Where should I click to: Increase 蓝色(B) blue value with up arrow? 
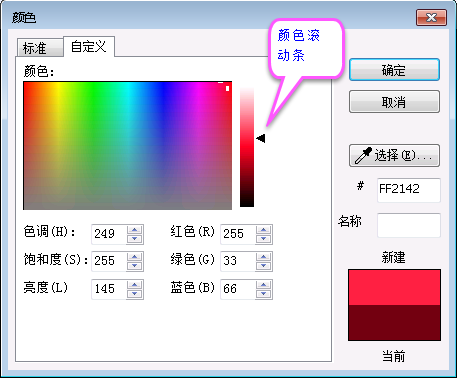[x=264, y=285]
